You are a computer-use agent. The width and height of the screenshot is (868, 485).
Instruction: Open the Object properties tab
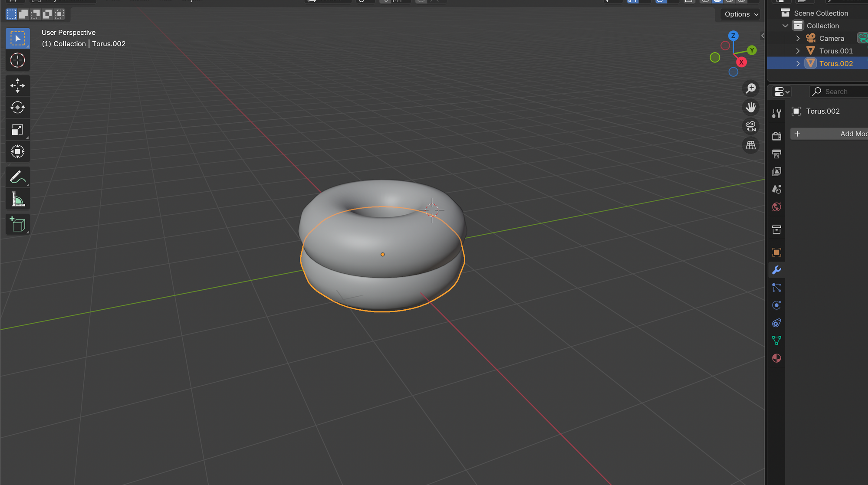tap(776, 252)
